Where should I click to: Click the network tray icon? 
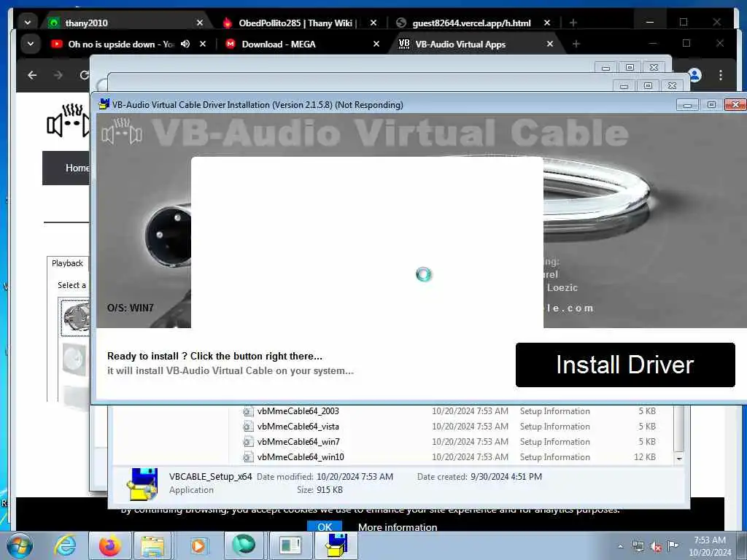point(638,546)
